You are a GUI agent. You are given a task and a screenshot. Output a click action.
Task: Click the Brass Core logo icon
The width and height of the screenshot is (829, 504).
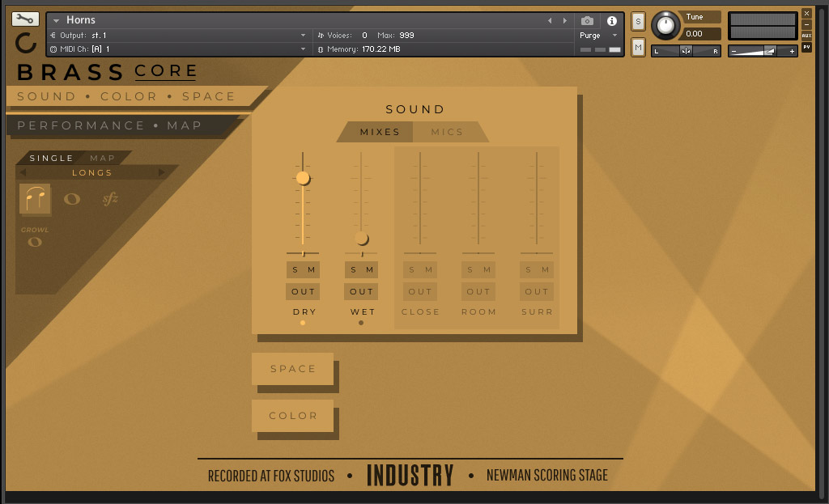coord(24,40)
